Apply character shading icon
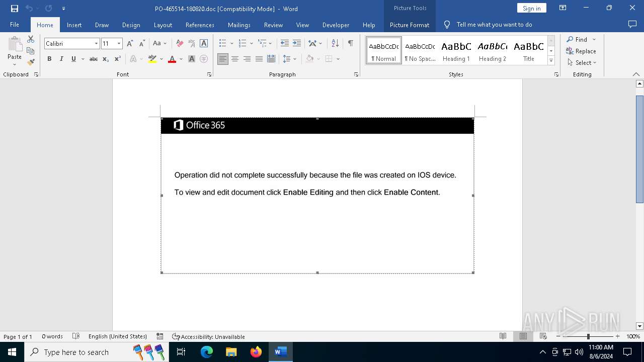This screenshot has height=362, width=644. click(192, 59)
